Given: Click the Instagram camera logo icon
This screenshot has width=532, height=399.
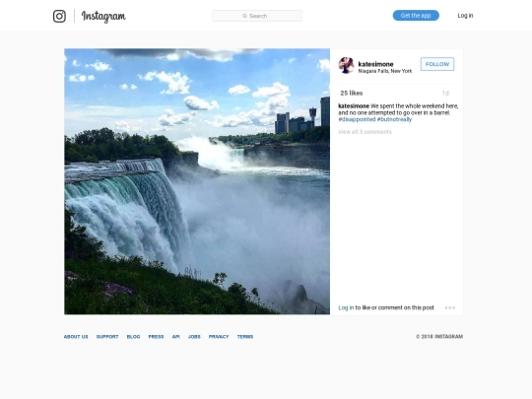Looking at the screenshot, I should tap(59, 16).
